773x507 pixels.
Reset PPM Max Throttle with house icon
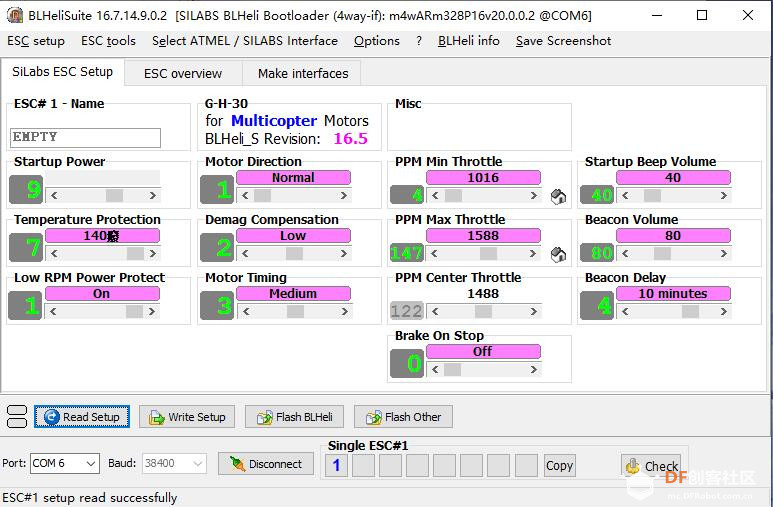point(558,254)
